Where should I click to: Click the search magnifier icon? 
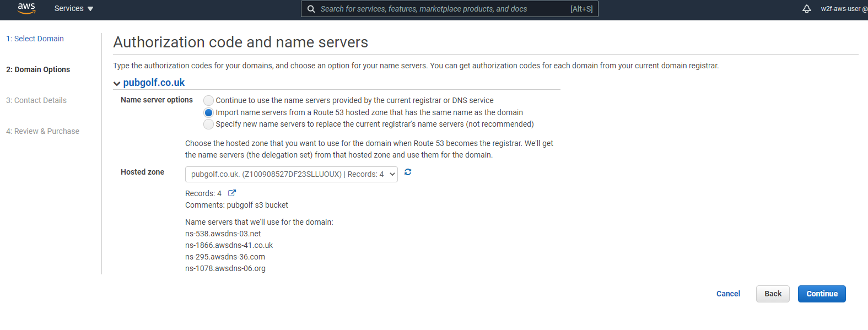click(x=311, y=9)
